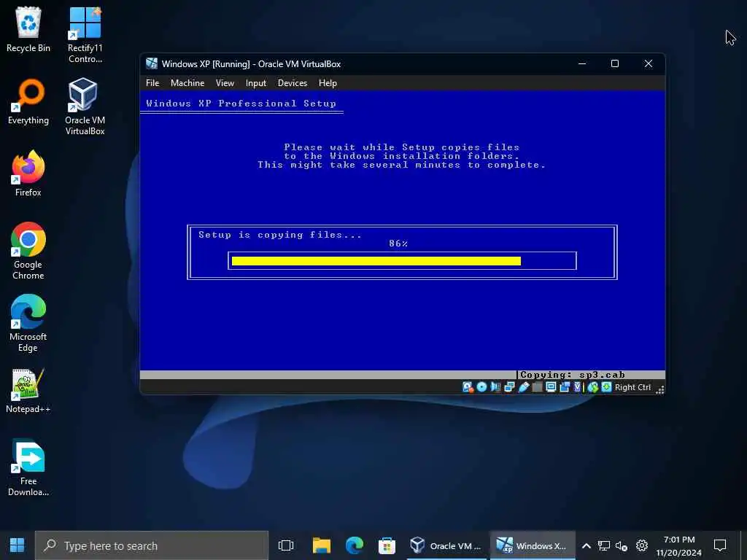Select the Everything desktop shortcut
This screenshot has height=560, width=747.
pos(28,102)
